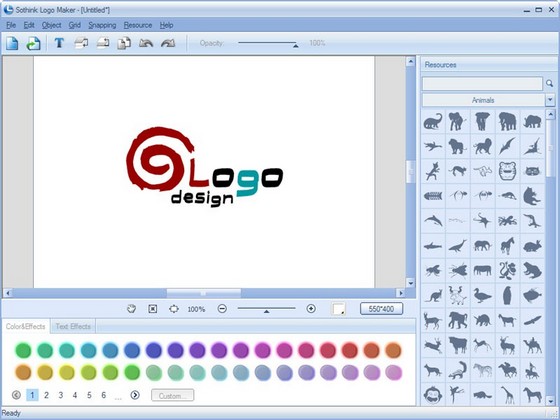Click the fit-to-window zoom icon
Screen dimensions: 560x420
(153, 309)
